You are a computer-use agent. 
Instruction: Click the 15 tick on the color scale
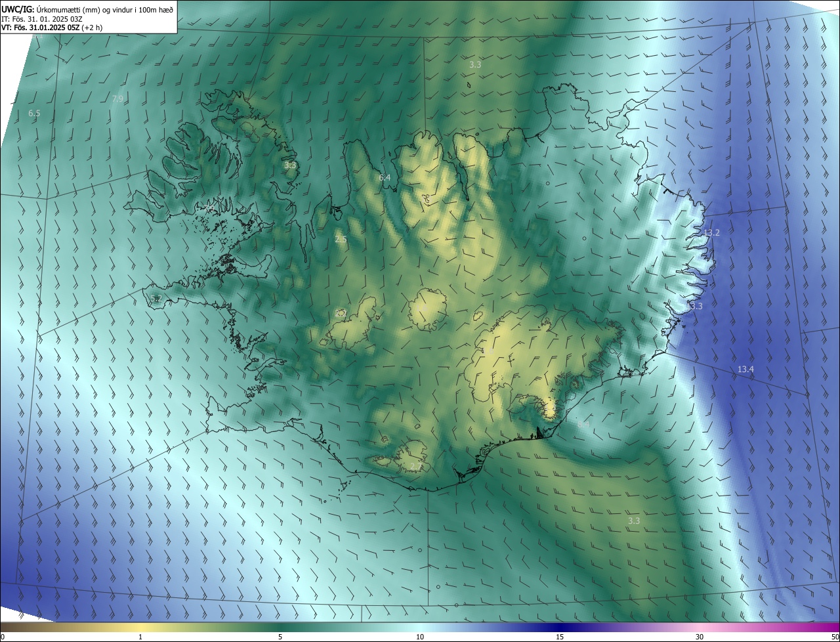pos(560,637)
